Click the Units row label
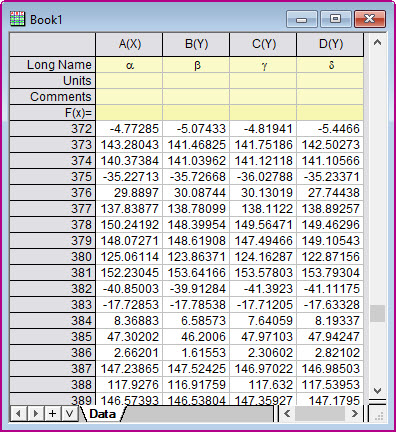This screenshot has height=432, width=396. click(53, 81)
